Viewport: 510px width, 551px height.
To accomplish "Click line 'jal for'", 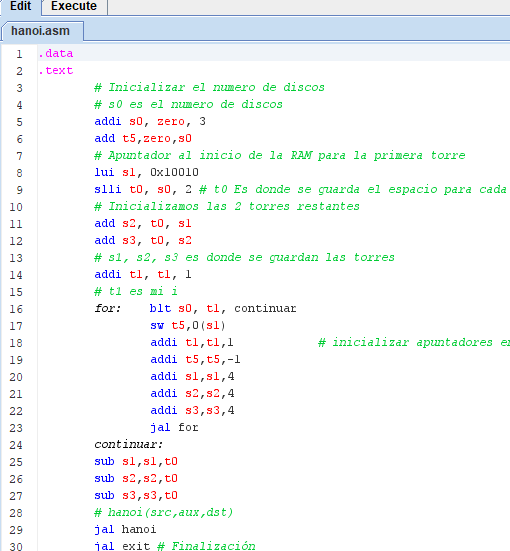I will pos(174,427).
